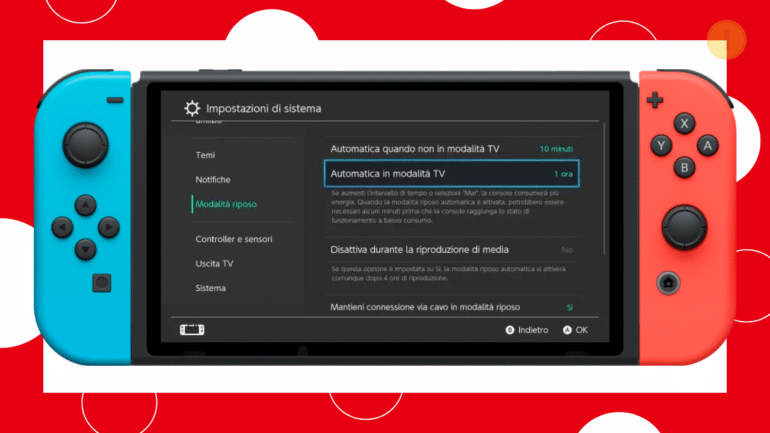Click the controller icon in bottom bar

tap(191, 329)
